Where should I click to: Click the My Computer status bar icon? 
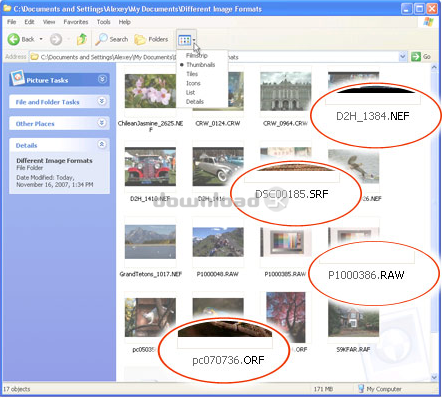361,389
